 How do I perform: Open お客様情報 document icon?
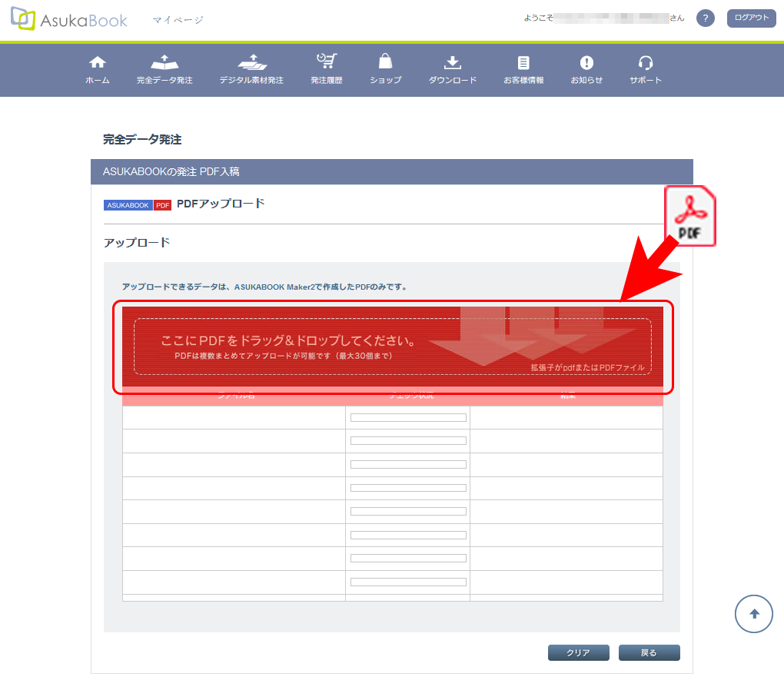(x=523, y=63)
